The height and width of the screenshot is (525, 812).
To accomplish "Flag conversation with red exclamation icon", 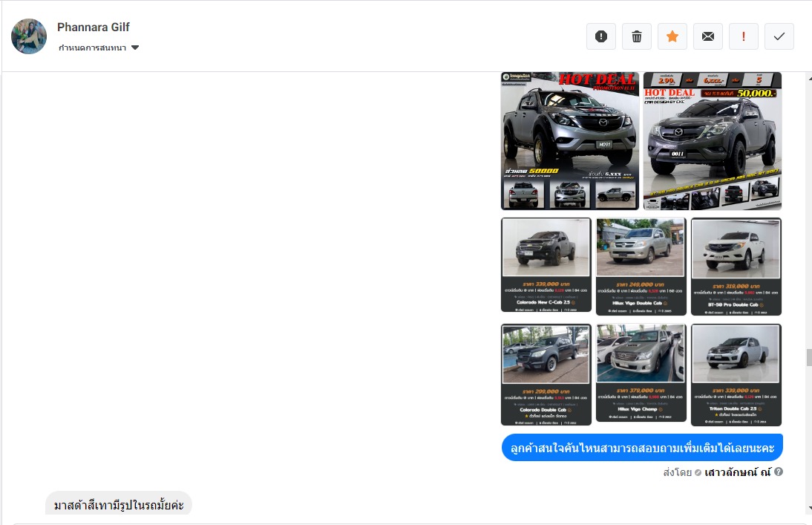I will (744, 36).
